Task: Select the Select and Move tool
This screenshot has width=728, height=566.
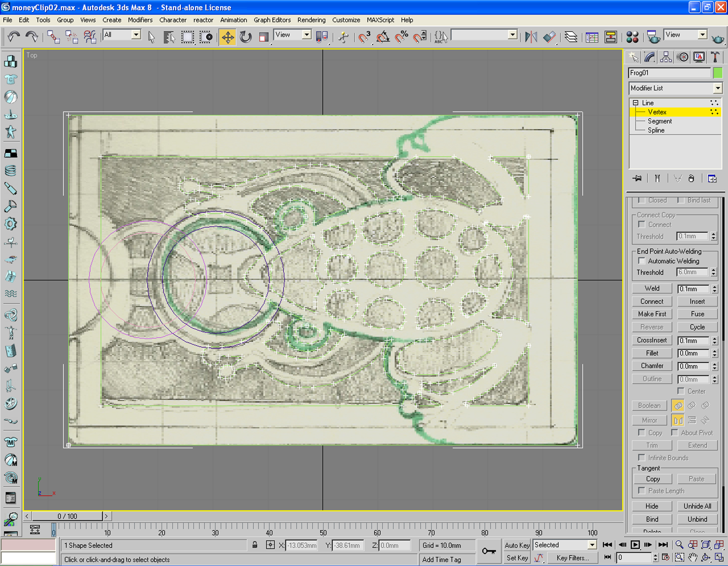Action: pos(227,37)
